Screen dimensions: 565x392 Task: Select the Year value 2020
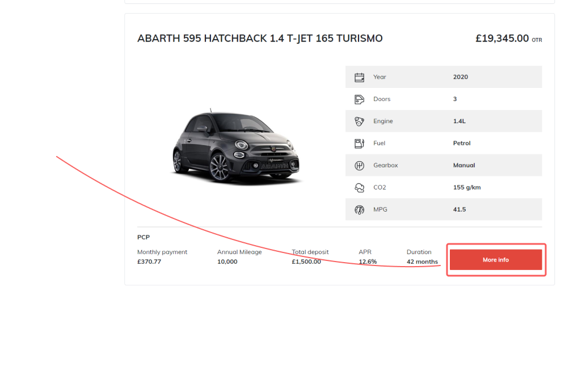(461, 77)
